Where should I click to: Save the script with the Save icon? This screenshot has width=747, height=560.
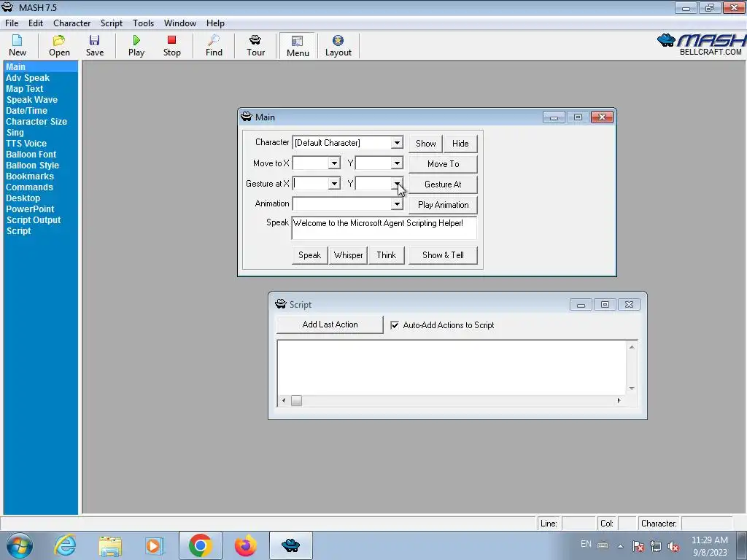pyautogui.click(x=94, y=46)
